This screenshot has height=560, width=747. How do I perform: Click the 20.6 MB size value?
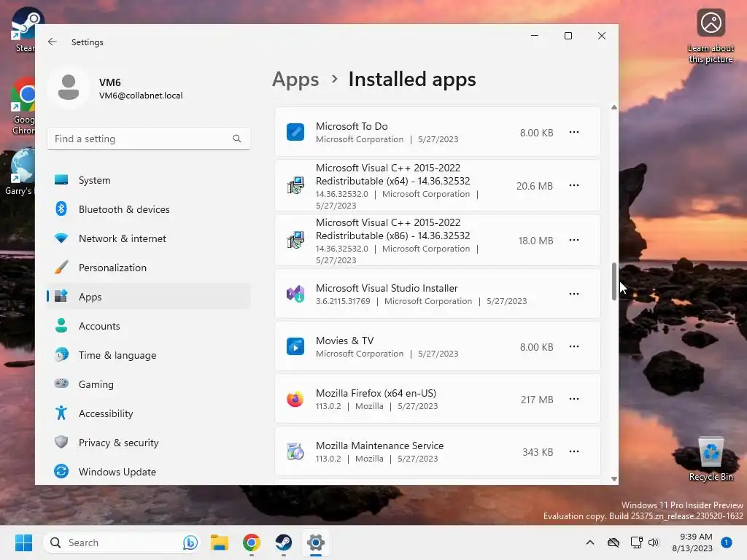(x=535, y=186)
